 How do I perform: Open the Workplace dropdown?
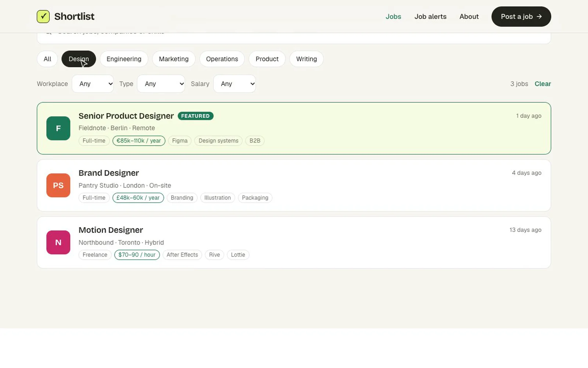(x=93, y=84)
